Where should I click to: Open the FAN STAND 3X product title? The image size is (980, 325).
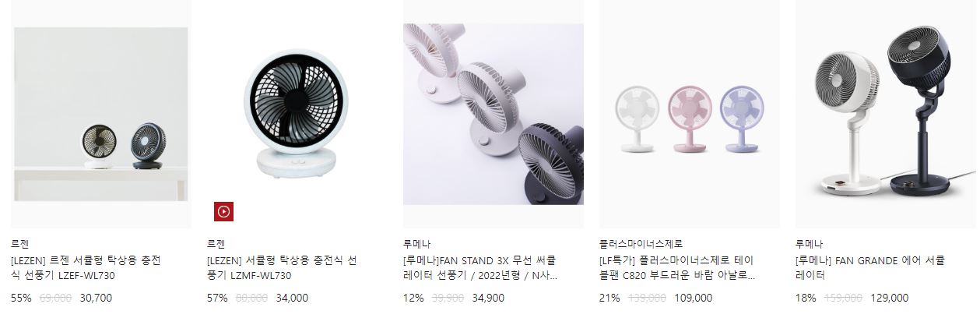480,267
